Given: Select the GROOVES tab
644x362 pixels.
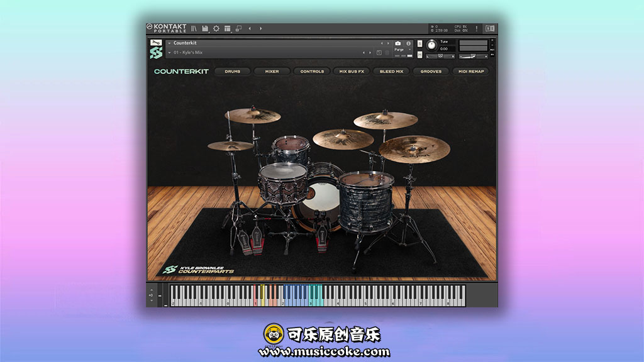Looking at the screenshot, I should pos(431,72).
